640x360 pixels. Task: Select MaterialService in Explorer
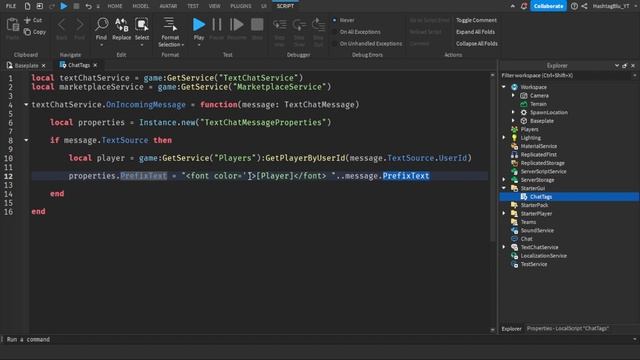pyautogui.click(x=538, y=146)
